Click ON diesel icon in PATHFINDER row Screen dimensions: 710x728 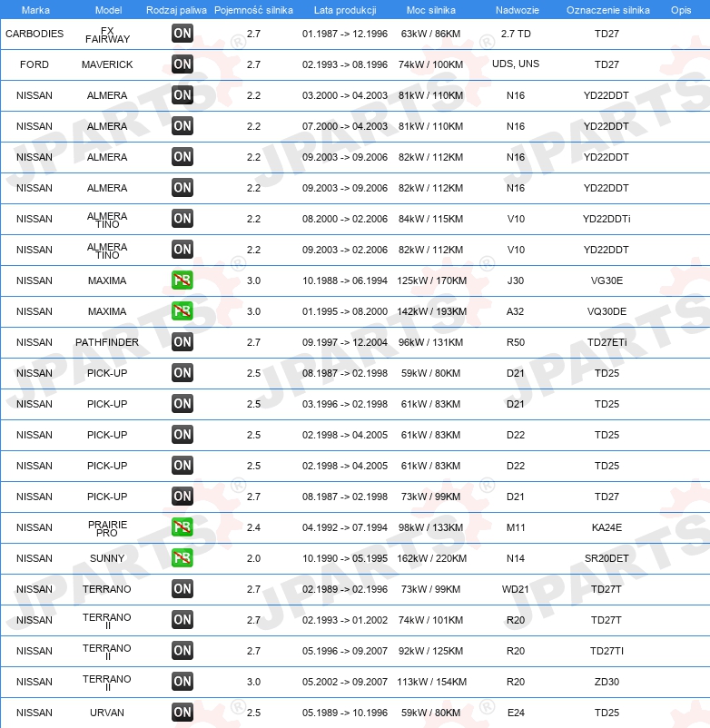182,342
